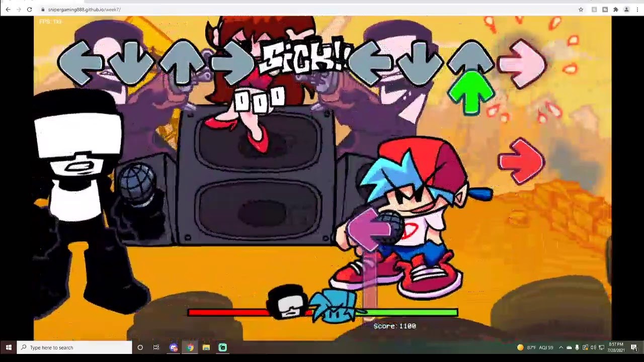
Task: Click the browser forward arrow
Action: (x=19, y=10)
